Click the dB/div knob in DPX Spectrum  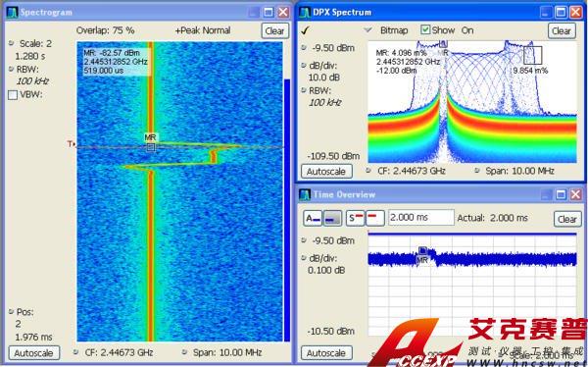click(x=304, y=66)
